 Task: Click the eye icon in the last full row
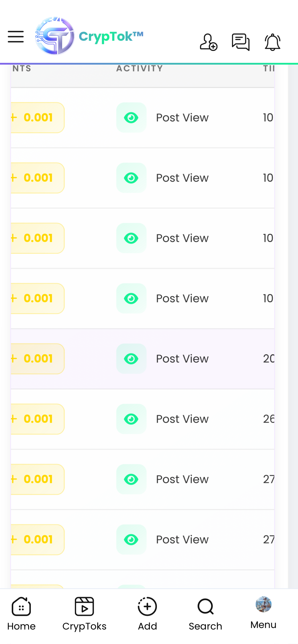131,539
